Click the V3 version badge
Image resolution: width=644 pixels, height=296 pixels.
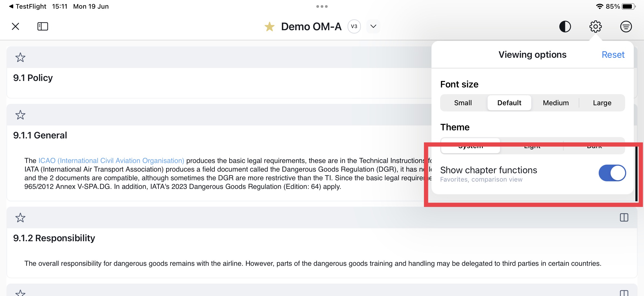[x=354, y=26]
